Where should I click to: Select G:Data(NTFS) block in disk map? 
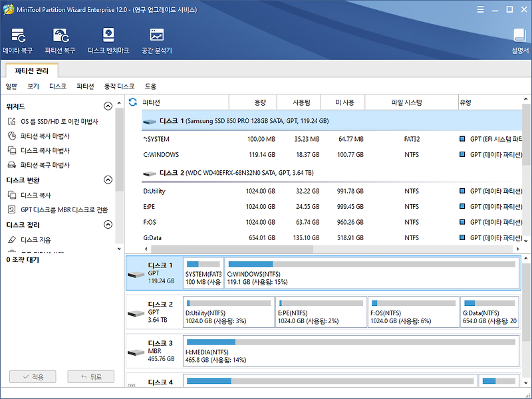pyautogui.click(x=489, y=312)
